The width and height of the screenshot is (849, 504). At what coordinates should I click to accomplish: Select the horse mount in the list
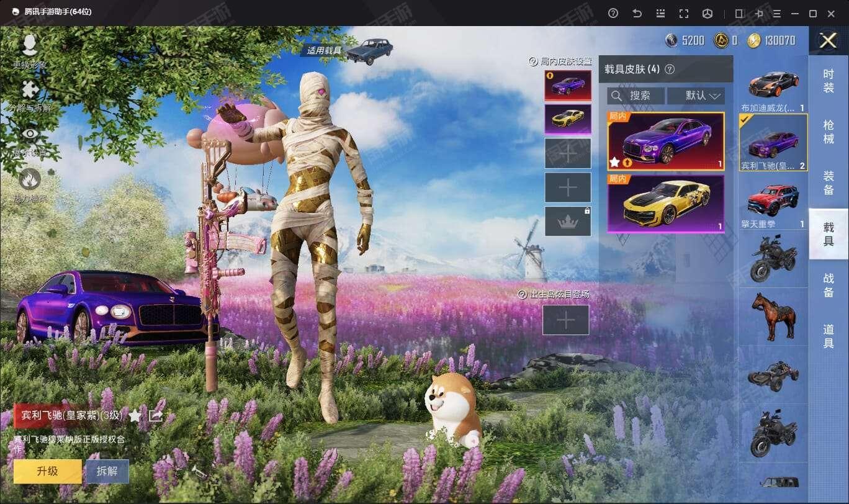click(x=773, y=316)
